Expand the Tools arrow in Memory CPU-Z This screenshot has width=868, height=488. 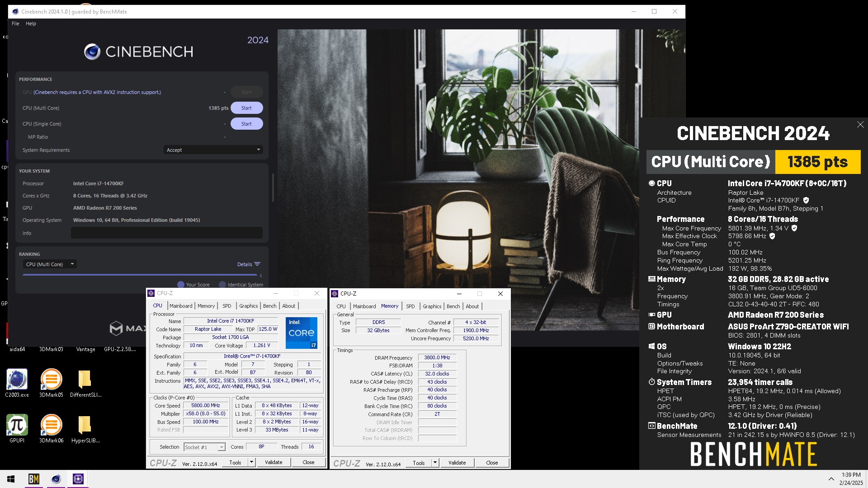[x=435, y=463]
